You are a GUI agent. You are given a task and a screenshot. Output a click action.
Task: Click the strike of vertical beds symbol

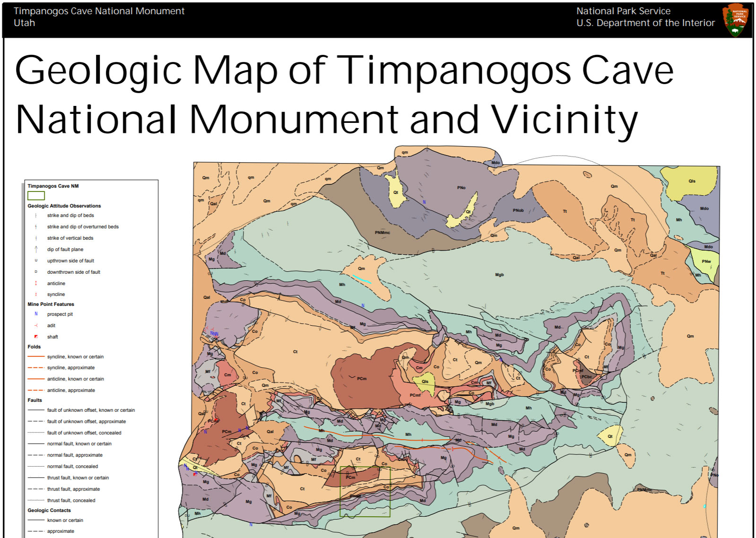point(36,238)
